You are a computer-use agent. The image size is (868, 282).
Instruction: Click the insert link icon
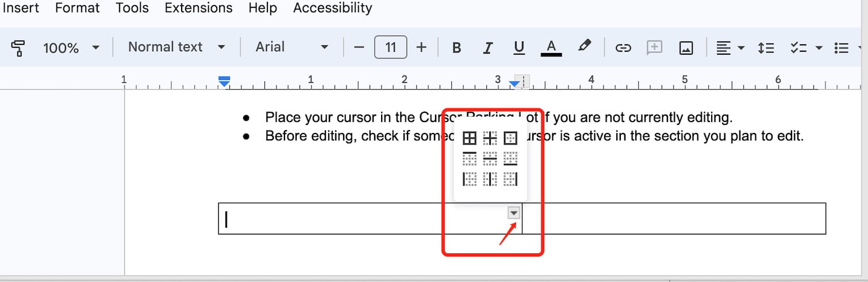coord(623,48)
